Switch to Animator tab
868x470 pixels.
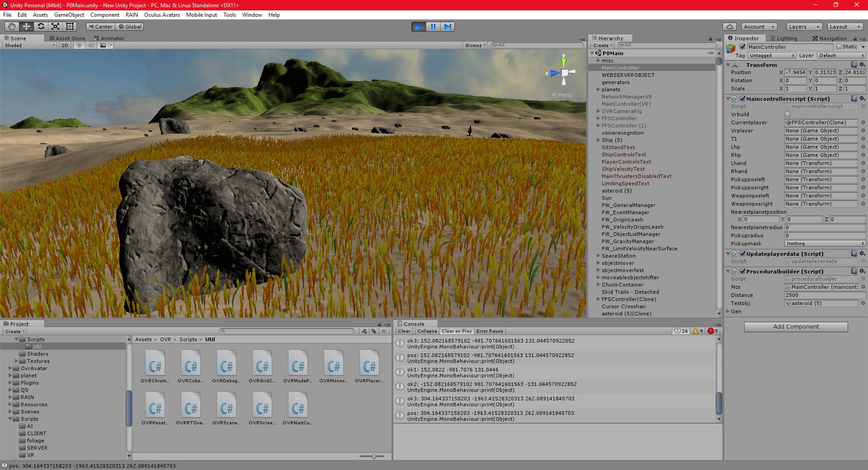109,38
